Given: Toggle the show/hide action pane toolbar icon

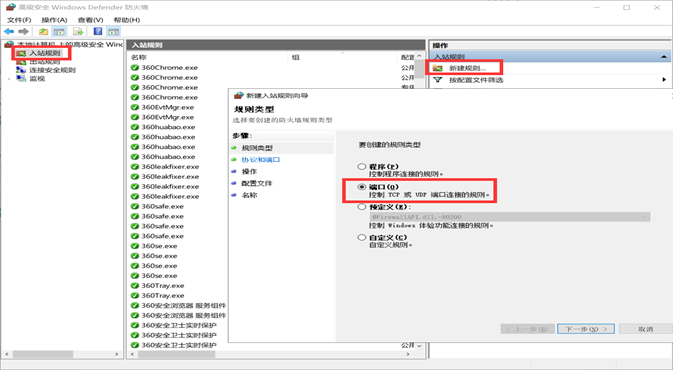Looking at the screenshot, I should coord(113,31).
